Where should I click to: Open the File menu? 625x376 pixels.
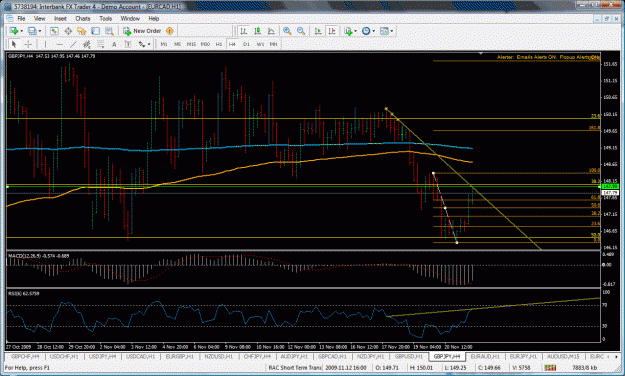tap(21, 18)
